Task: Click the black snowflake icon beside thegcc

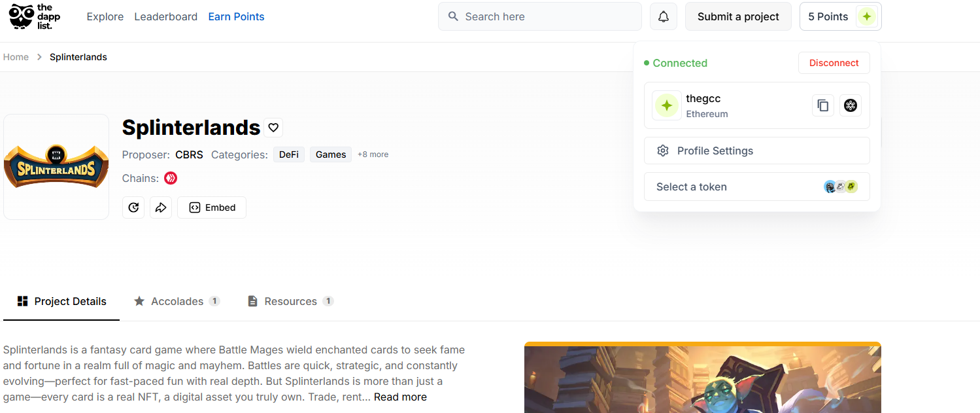Action: tap(850, 105)
